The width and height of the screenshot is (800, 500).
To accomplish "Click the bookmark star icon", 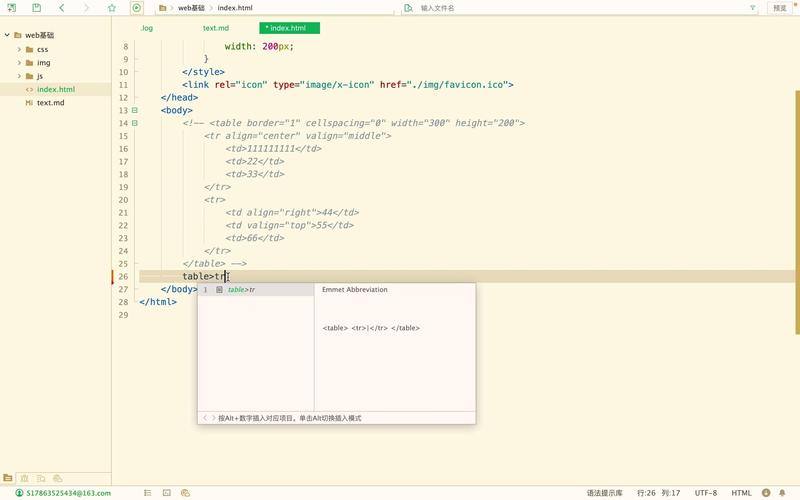I will (x=112, y=8).
